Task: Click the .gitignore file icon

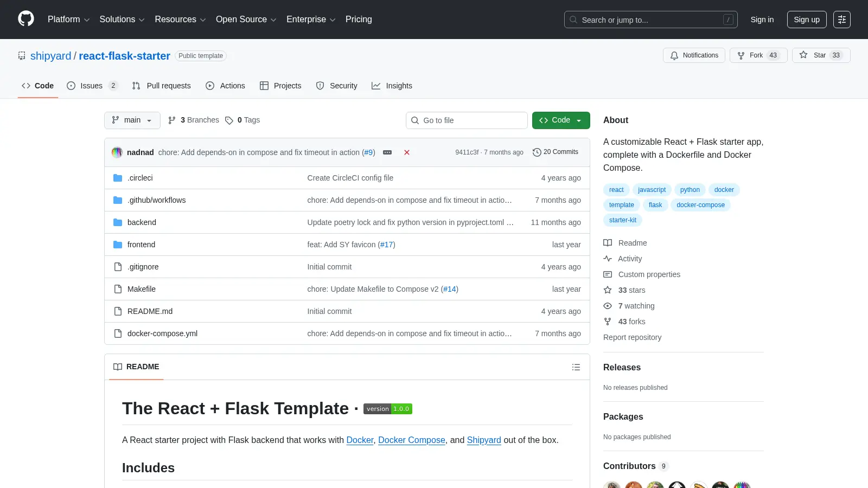Action: (x=118, y=267)
